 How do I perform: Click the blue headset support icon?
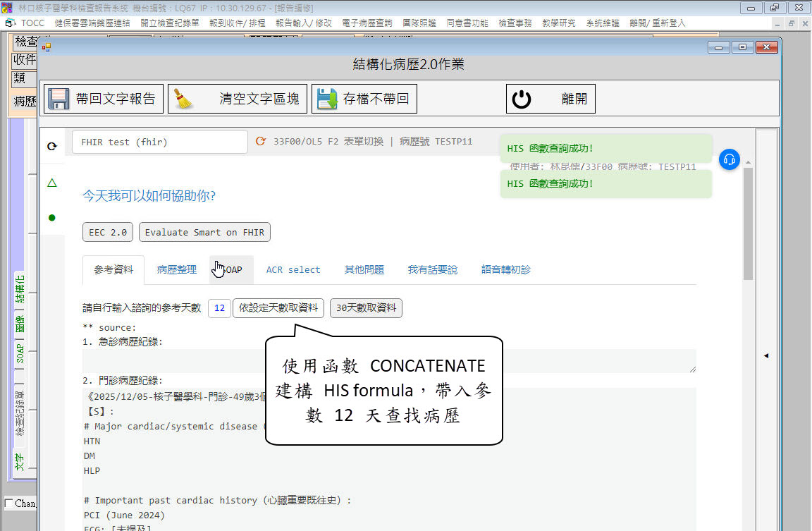729,159
